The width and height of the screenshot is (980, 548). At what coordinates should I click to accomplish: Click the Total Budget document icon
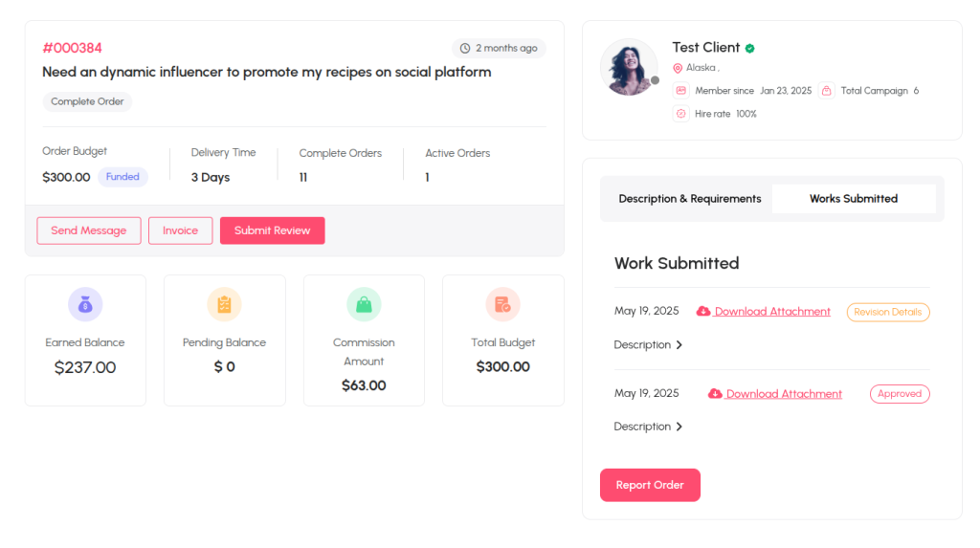pyautogui.click(x=503, y=304)
